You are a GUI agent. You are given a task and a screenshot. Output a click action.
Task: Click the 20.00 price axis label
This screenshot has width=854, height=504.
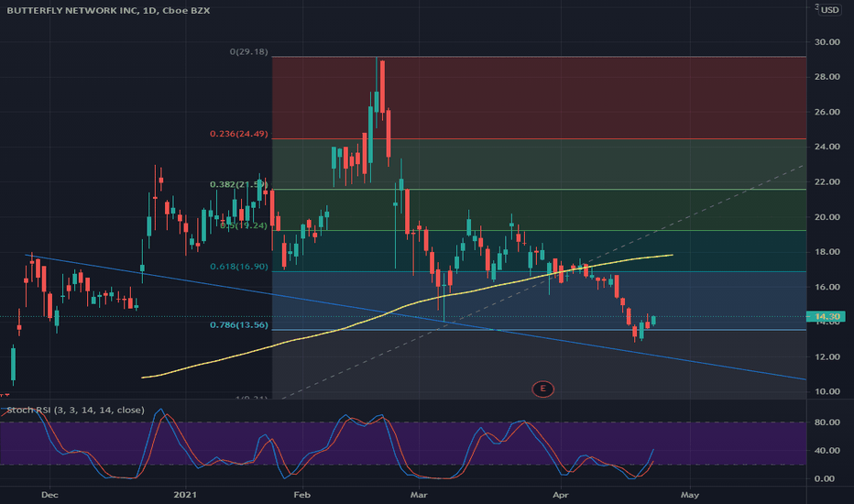pos(827,217)
